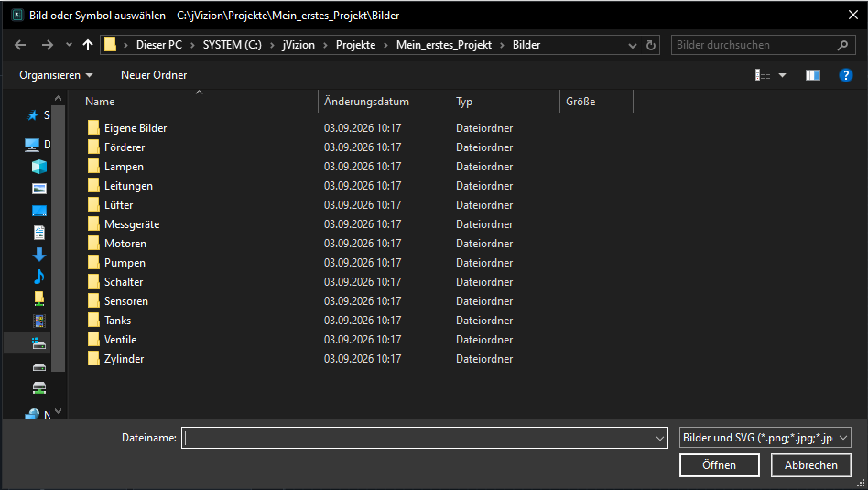
Task: Open file type filter 'Bilder und SVG'
Action: click(x=765, y=438)
